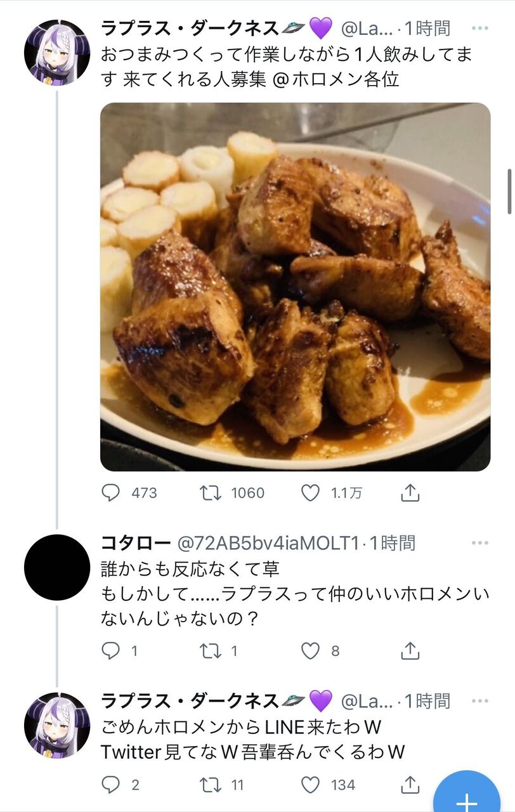Open more options on bottom tweet
Image resolution: width=515 pixels, height=812 pixels.
point(480,701)
